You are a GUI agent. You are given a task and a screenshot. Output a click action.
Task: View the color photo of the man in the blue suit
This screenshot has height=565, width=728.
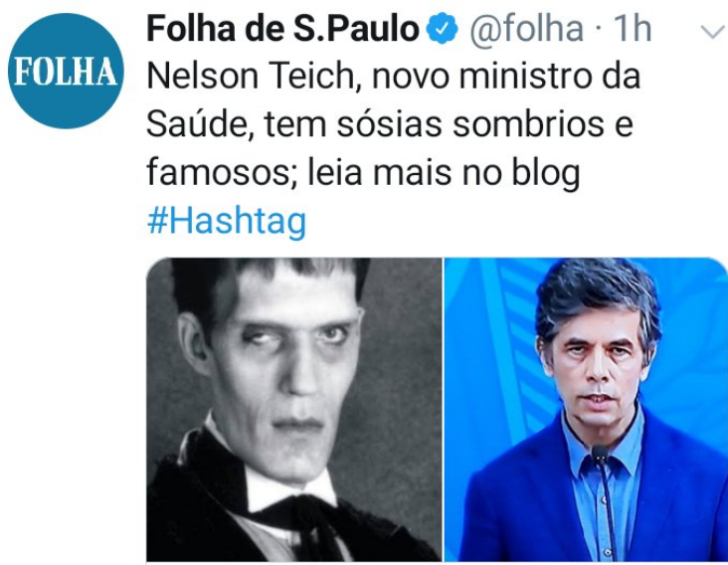pos(586,410)
